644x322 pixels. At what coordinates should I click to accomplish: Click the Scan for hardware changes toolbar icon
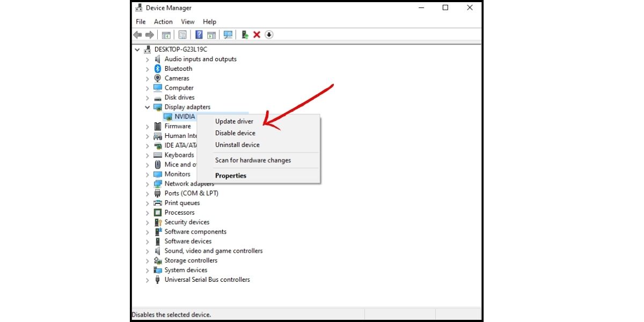pos(228,34)
